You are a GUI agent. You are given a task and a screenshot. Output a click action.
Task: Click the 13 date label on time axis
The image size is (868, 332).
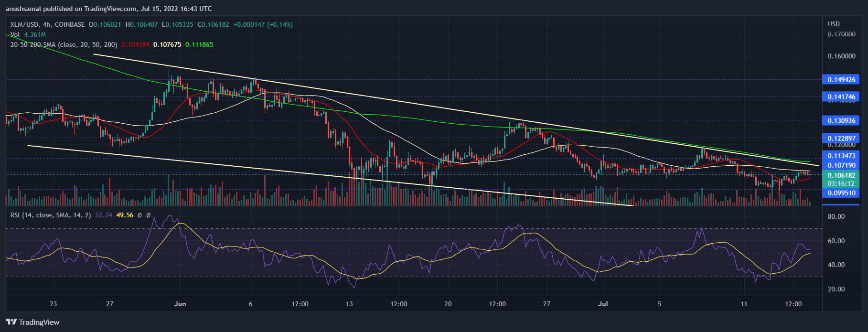point(349,304)
